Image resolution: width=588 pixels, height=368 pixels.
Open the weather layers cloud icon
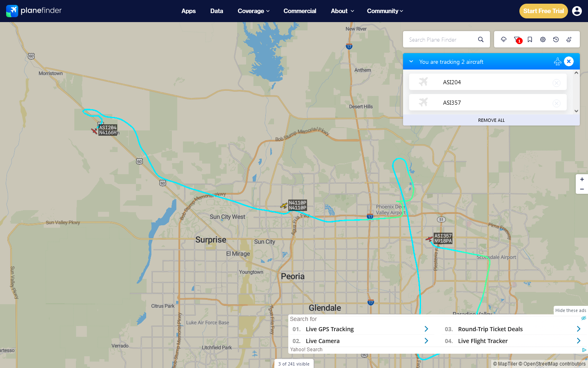click(503, 40)
